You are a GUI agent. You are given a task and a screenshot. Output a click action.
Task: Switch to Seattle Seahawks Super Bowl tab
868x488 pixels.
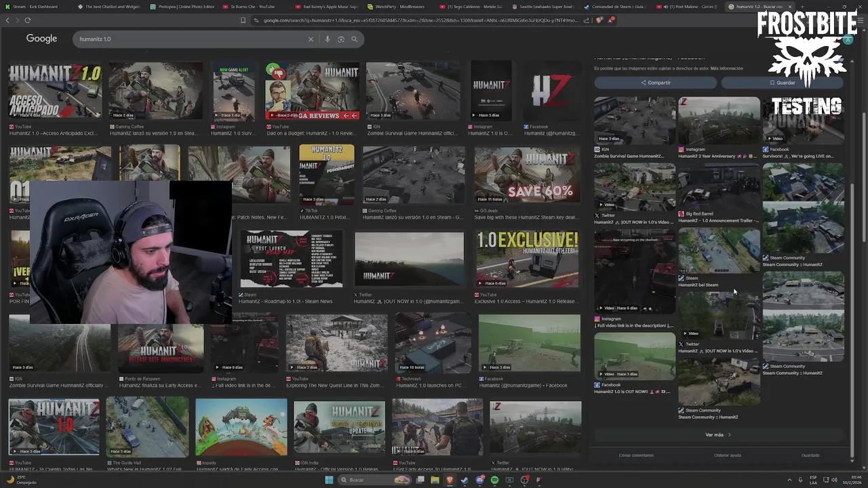tap(546, 6)
